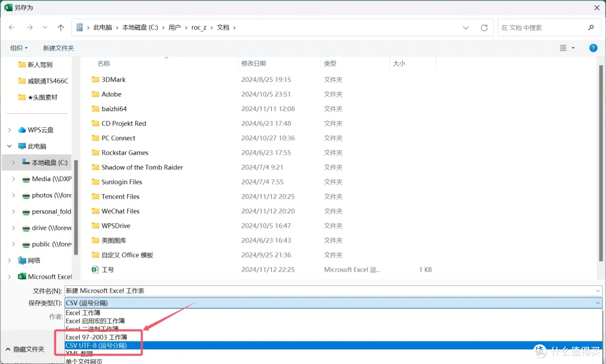Choose CSV UTF-8 (逗号分隔) file type
This screenshot has width=606, height=364.
[333, 345]
